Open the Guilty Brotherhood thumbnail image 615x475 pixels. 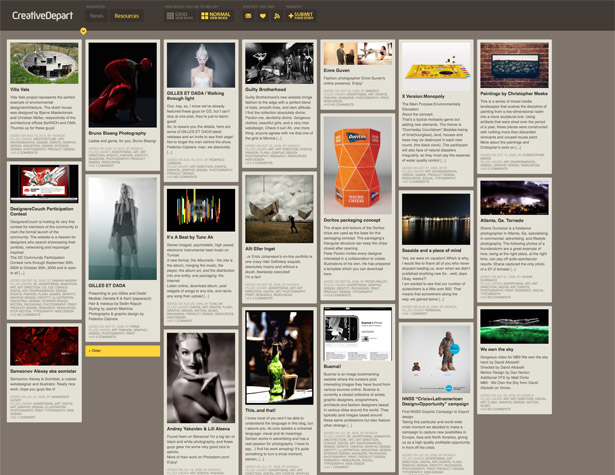[280, 63]
